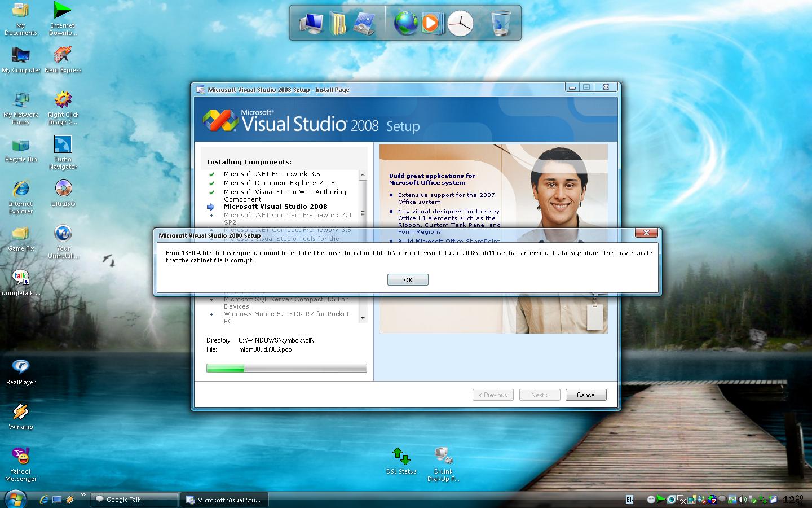Click OK on the Error 1330 dialog

[408, 280]
